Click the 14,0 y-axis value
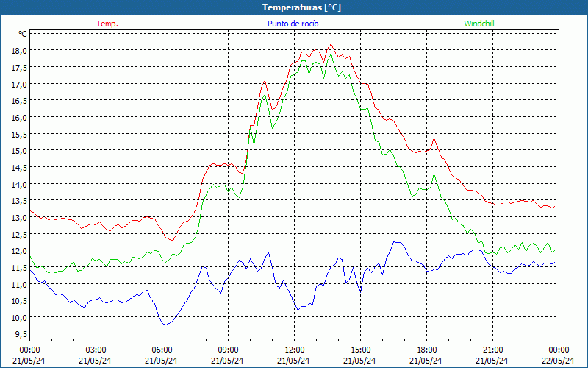Screen dimensions: 588x368 20,185
